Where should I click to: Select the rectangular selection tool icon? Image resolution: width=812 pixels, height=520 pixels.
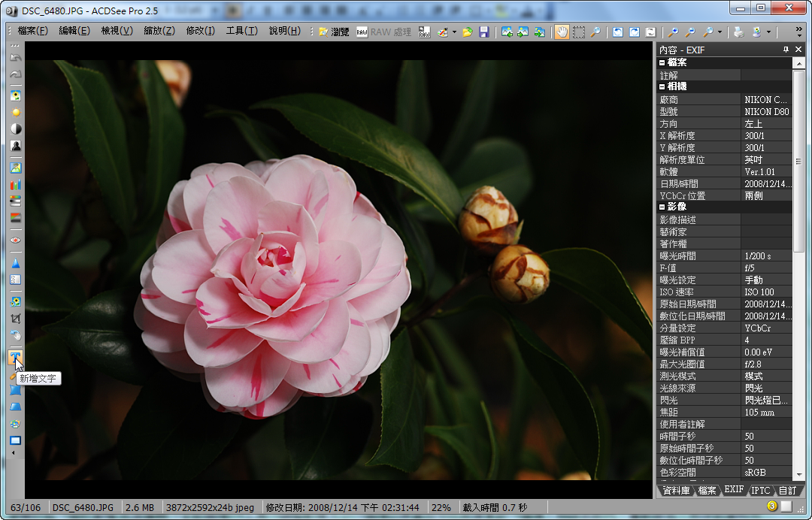point(578,32)
